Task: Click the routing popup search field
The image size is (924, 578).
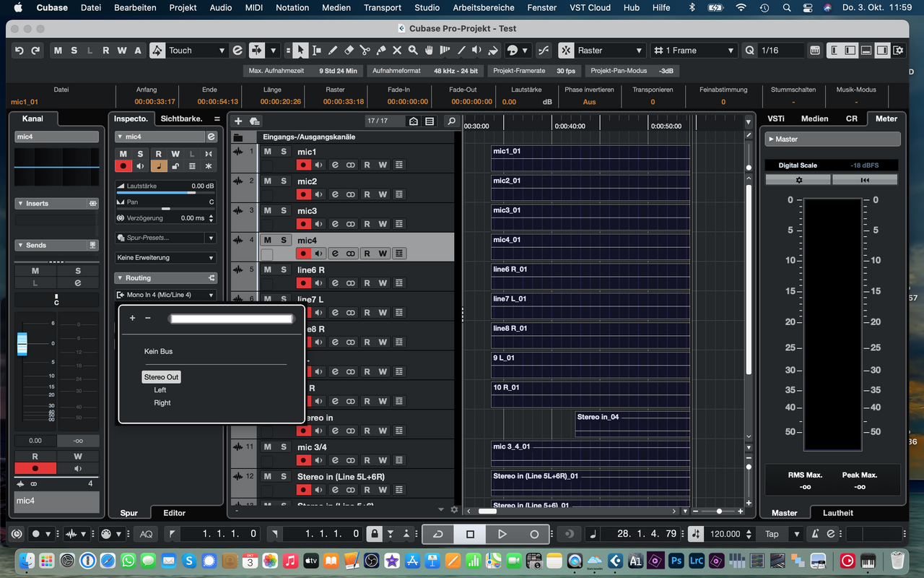Action: click(231, 318)
